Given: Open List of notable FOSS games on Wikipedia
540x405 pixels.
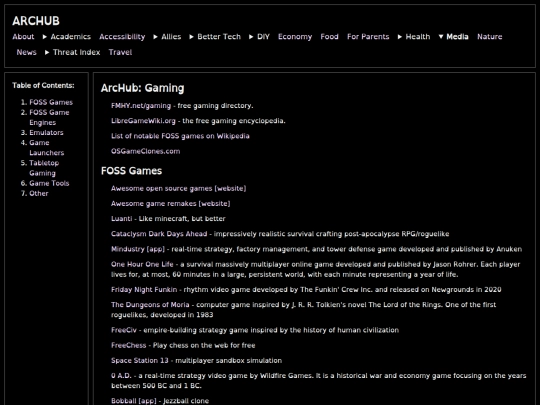Looking at the screenshot, I should 180,136.
